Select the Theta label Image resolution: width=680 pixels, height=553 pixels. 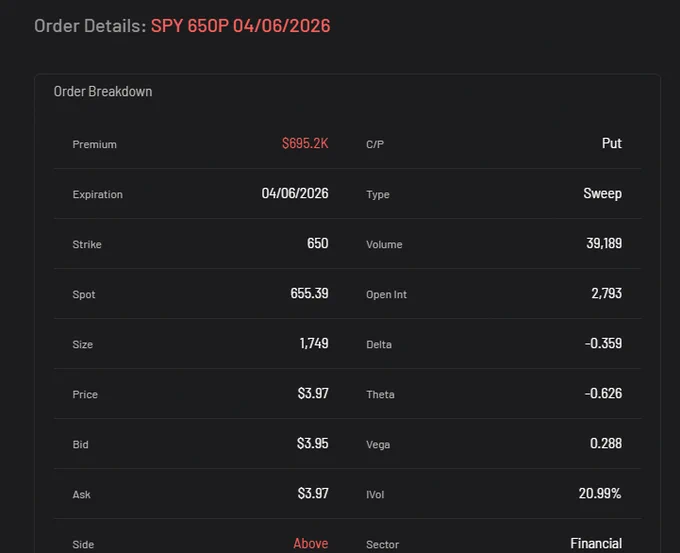[380, 394]
